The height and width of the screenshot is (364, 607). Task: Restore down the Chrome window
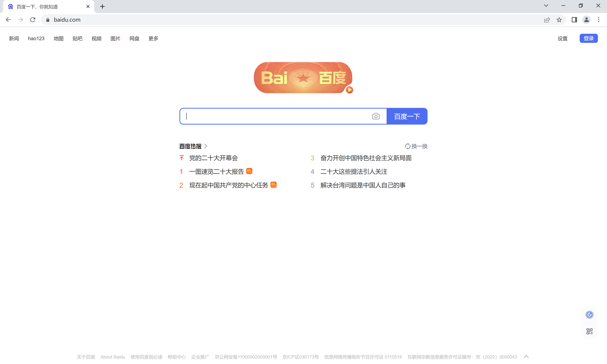(x=581, y=6)
